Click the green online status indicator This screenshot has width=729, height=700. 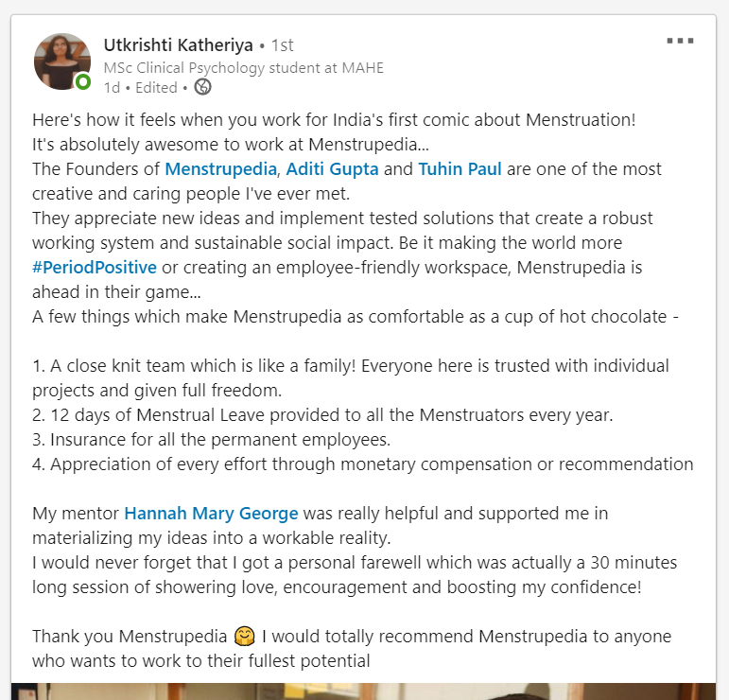tap(83, 82)
